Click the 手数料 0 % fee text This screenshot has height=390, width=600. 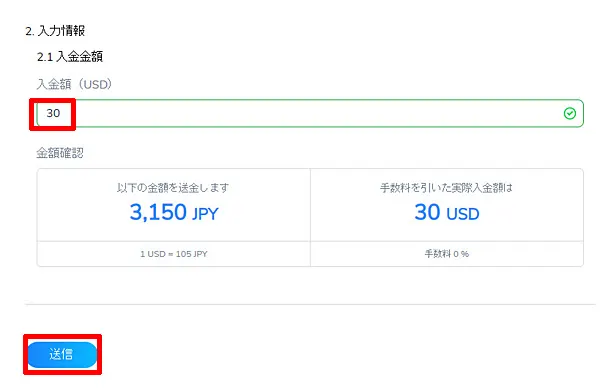447,254
